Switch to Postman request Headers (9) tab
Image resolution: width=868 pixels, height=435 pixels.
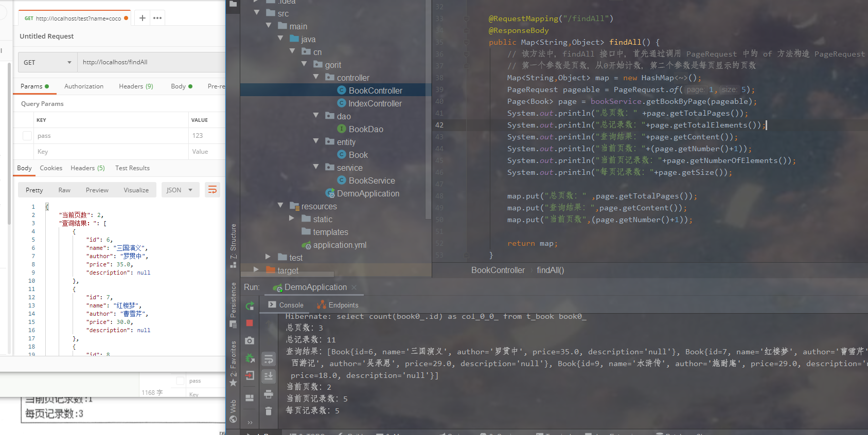[x=136, y=86]
